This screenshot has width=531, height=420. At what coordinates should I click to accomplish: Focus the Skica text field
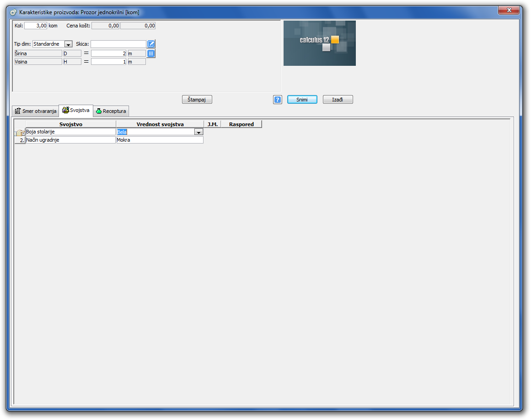pyautogui.click(x=118, y=44)
